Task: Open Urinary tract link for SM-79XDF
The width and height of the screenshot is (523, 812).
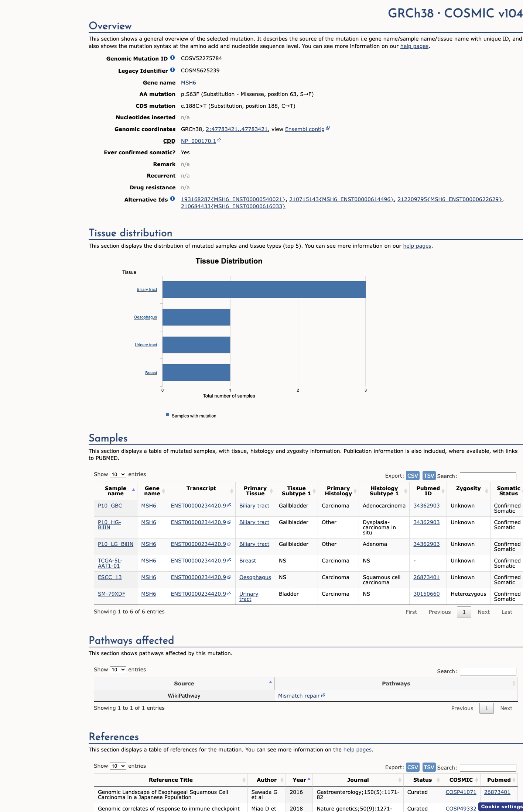Action: [x=249, y=596]
